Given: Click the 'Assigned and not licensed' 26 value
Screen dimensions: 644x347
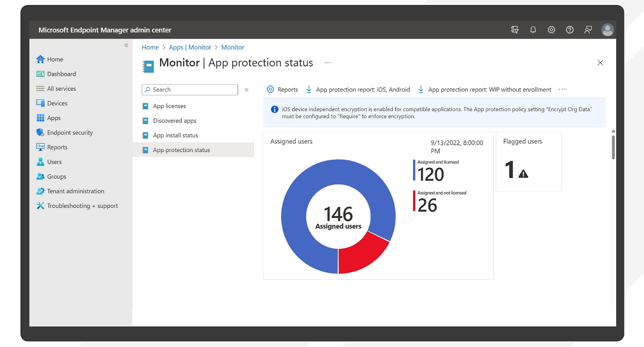Looking at the screenshot, I should pos(427,205).
